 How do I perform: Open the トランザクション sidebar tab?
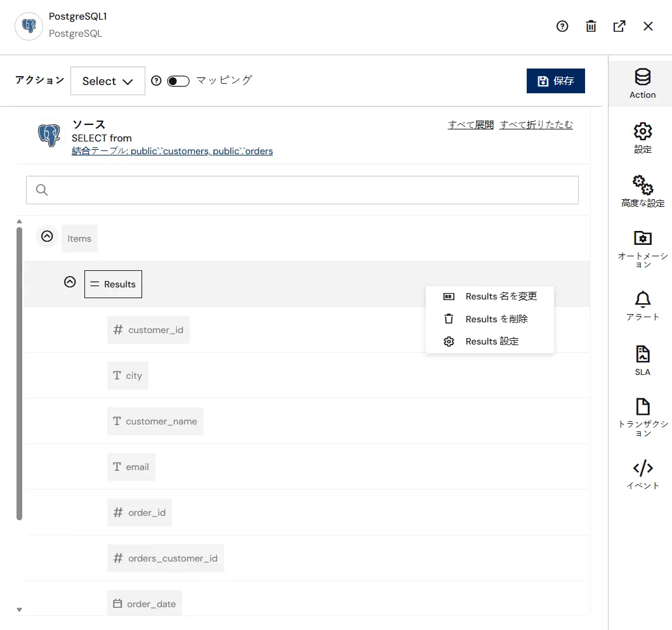(642, 418)
